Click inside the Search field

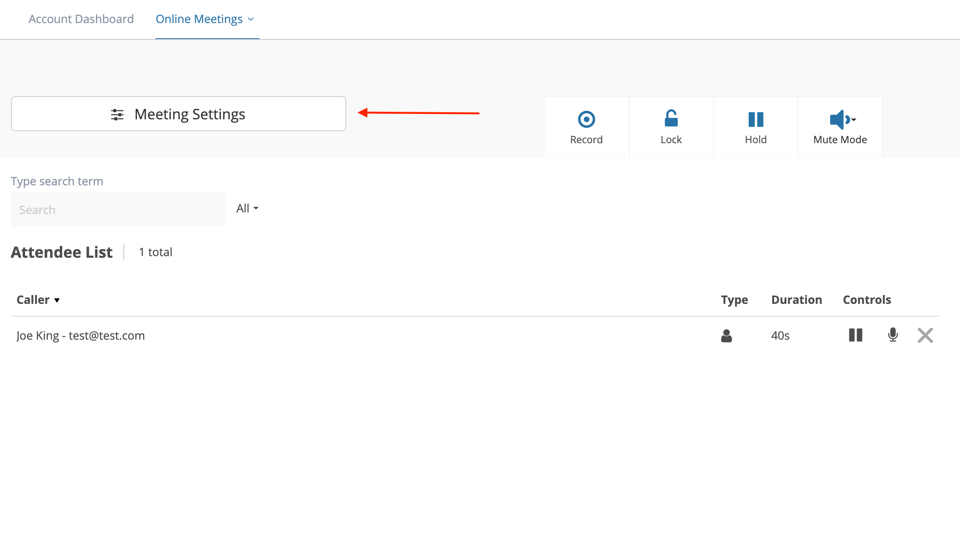point(118,209)
